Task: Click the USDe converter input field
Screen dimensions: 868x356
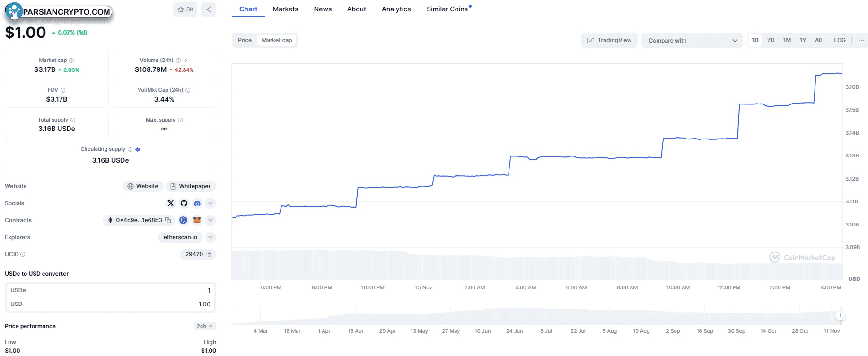Action: [x=110, y=290]
